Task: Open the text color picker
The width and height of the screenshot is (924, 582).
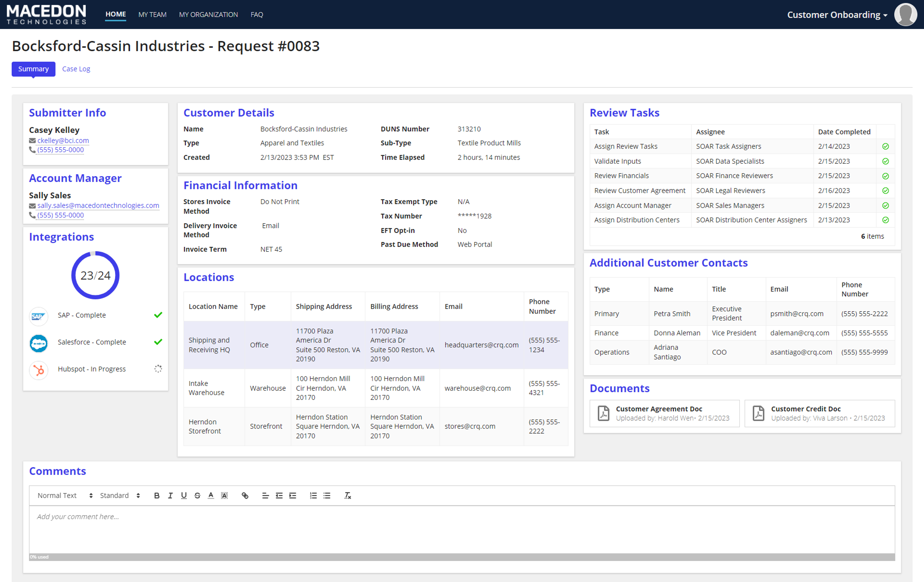Action: click(x=211, y=495)
